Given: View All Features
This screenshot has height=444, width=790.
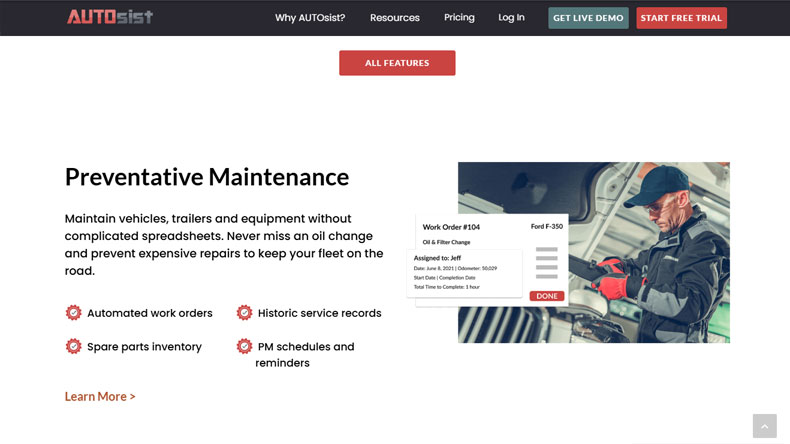Looking at the screenshot, I should [397, 63].
